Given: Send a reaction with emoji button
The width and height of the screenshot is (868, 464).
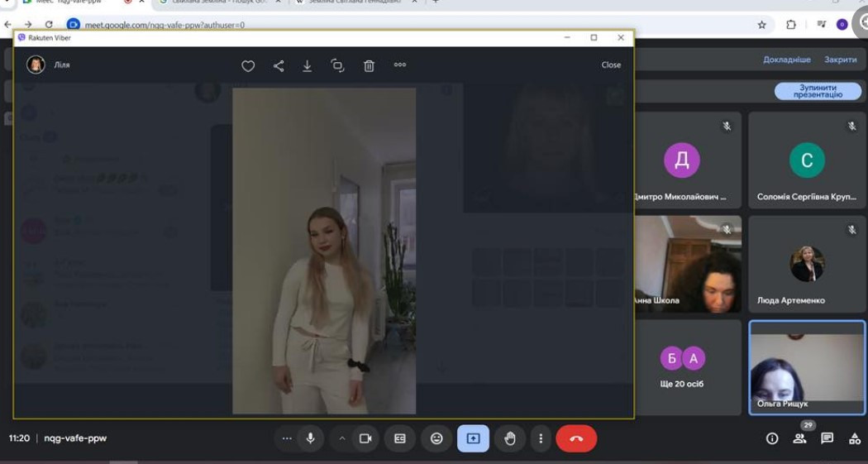Looking at the screenshot, I should (436, 438).
